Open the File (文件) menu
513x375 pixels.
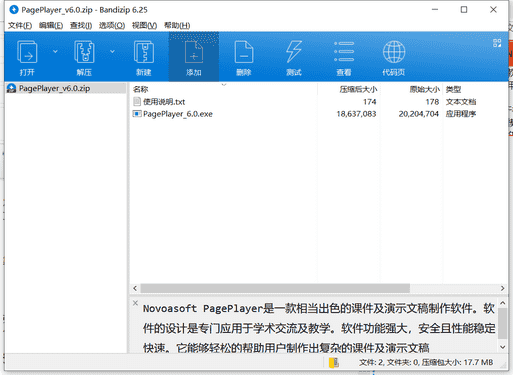click(x=20, y=25)
